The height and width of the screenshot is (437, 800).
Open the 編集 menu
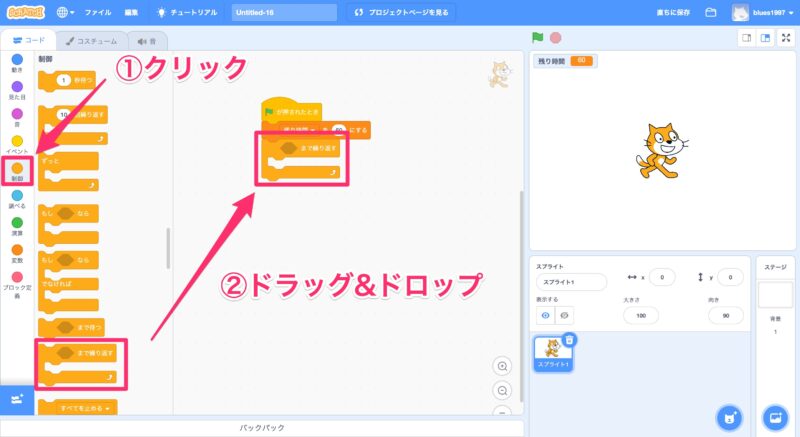click(x=132, y=13)
